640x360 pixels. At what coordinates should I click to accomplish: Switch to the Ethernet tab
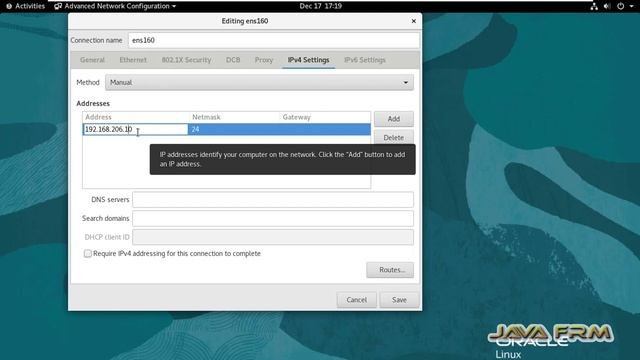(133, 60)
